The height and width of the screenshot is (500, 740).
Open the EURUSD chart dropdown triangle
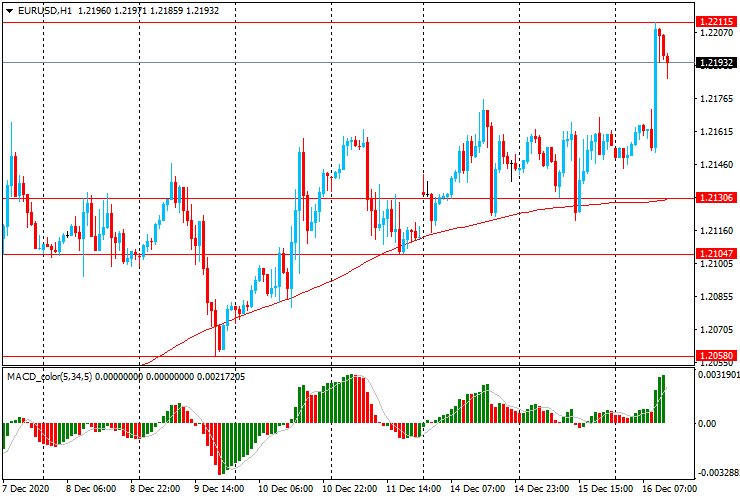click(x=9, y=10)
